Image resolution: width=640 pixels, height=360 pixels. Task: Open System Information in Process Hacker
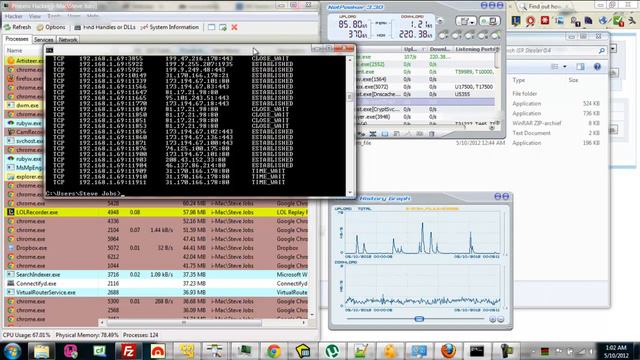169,27
